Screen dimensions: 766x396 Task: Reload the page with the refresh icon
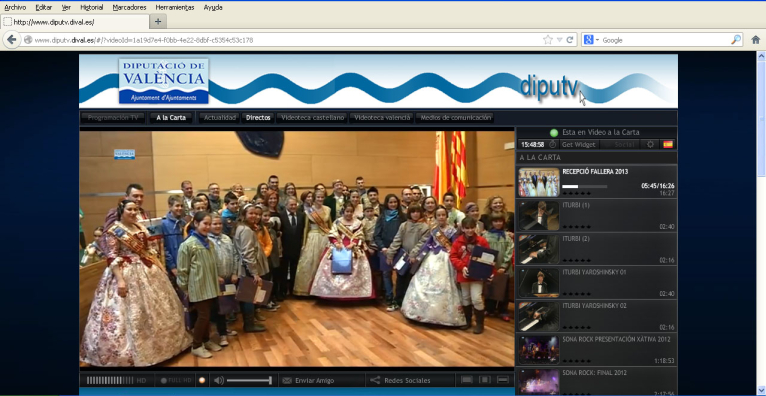click(570, 40)
